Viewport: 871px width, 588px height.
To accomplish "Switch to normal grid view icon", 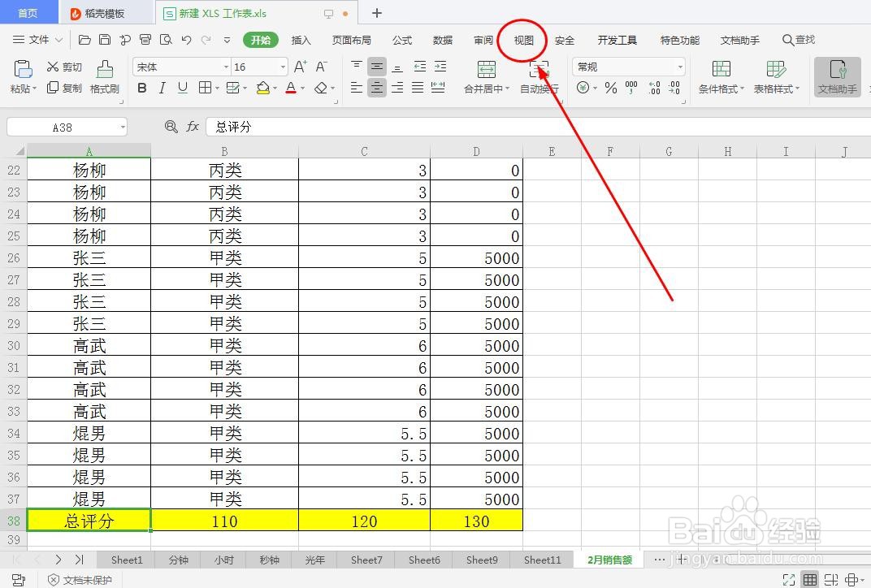I will point(810,580).
